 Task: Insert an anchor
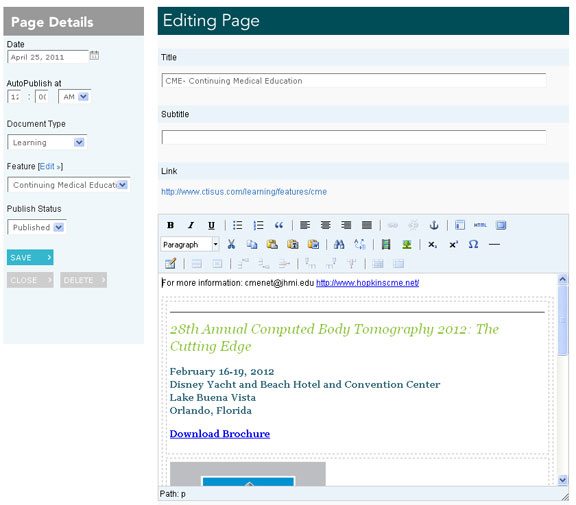[434, 225]
